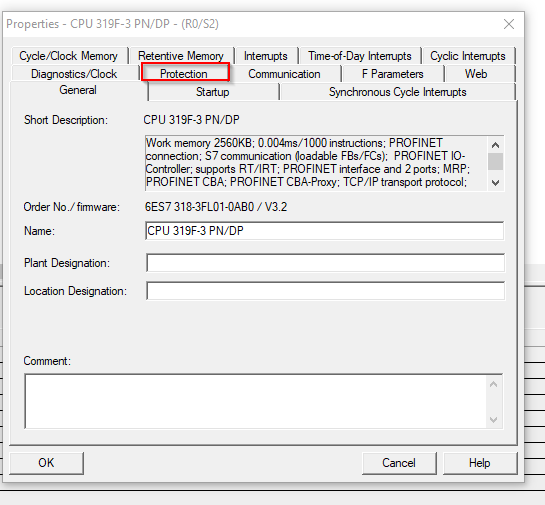The height and width of the screenshot is (505, 545).
Task: Open the Diagnostics/Clock tab
Action: click(74, 74)
